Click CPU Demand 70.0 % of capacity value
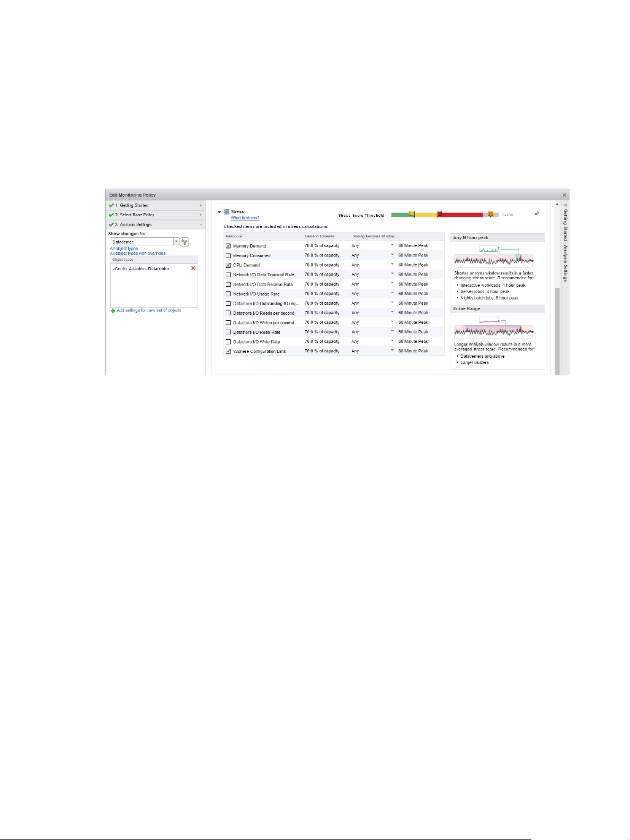 click(x=322, y=265)
